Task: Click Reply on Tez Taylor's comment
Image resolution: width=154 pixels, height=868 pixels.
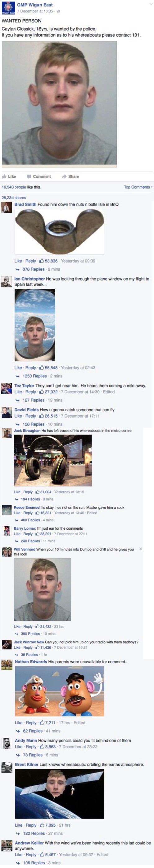Action: [31, 392]
